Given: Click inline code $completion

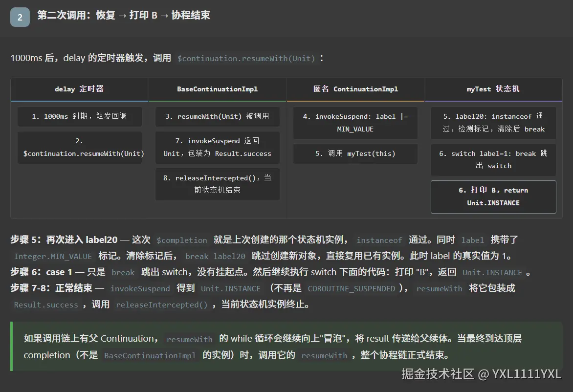Looking at the screenshot, I should point(181,240).
